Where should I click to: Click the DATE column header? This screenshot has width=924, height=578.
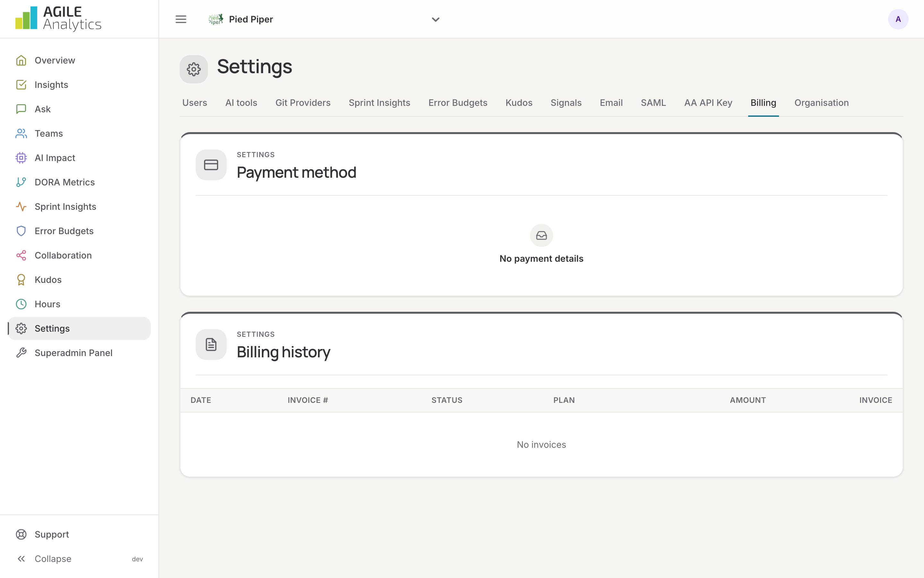(201, 400)
